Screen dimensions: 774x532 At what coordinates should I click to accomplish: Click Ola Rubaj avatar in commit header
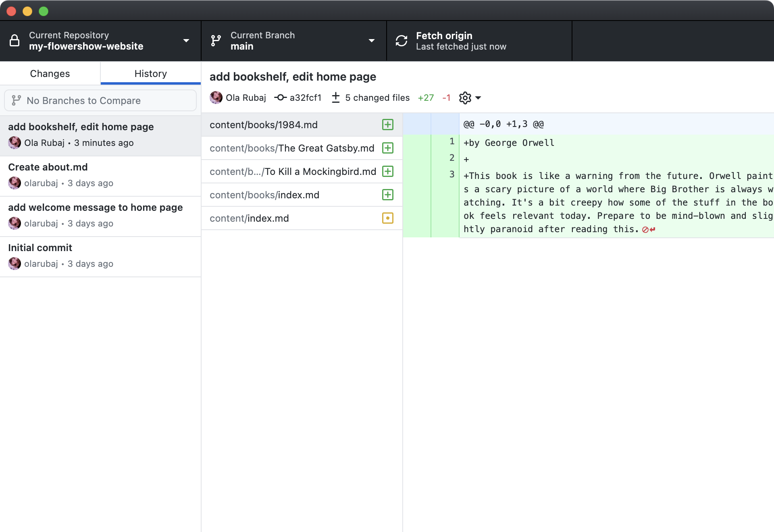point(216,98)
